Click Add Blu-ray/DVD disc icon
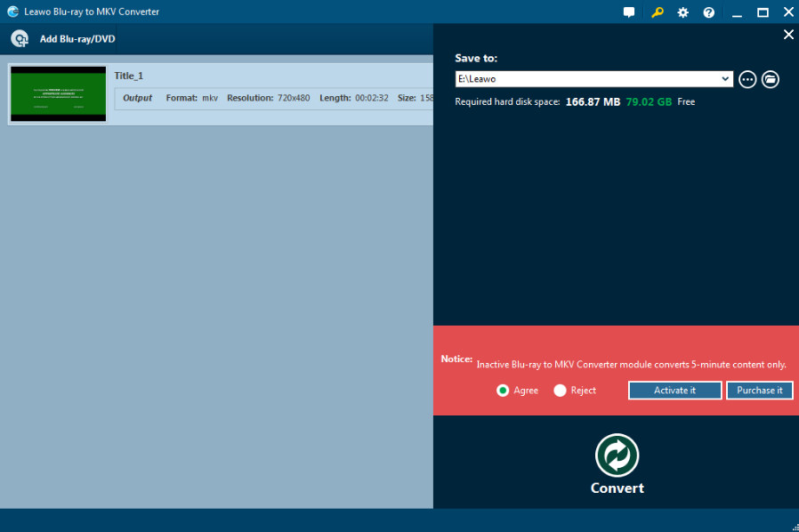The image size is (799, 532). pyautogui.click(x=20, y=39)
